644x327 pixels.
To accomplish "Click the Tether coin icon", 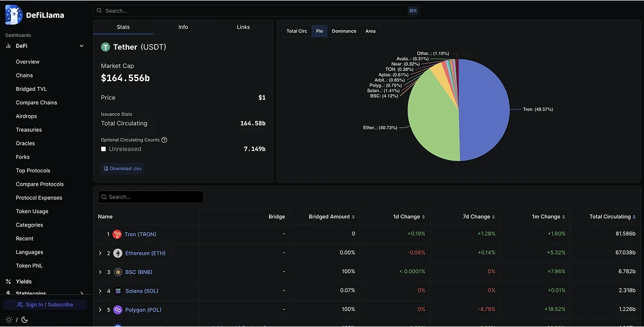I will pyautogui.click(x=106, y=47).
